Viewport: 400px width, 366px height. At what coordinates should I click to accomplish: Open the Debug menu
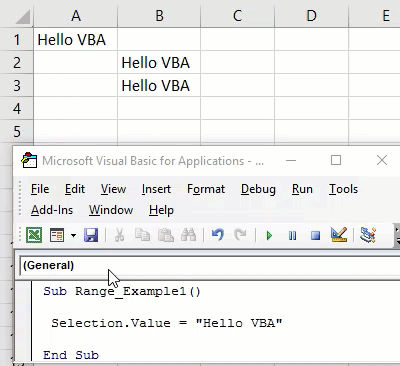click(258, 189)
